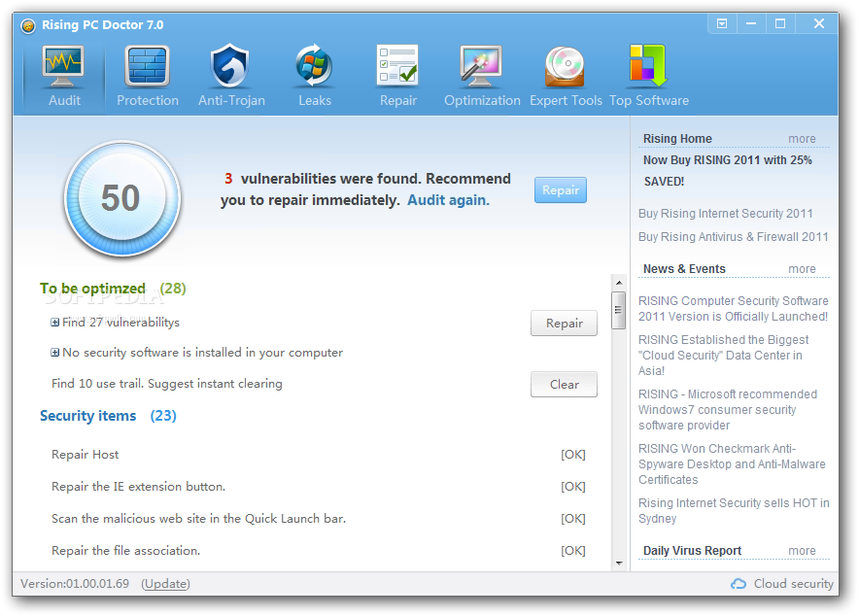Open news on Microsoft recommended Windows7 provider

(x=728, y=410)
